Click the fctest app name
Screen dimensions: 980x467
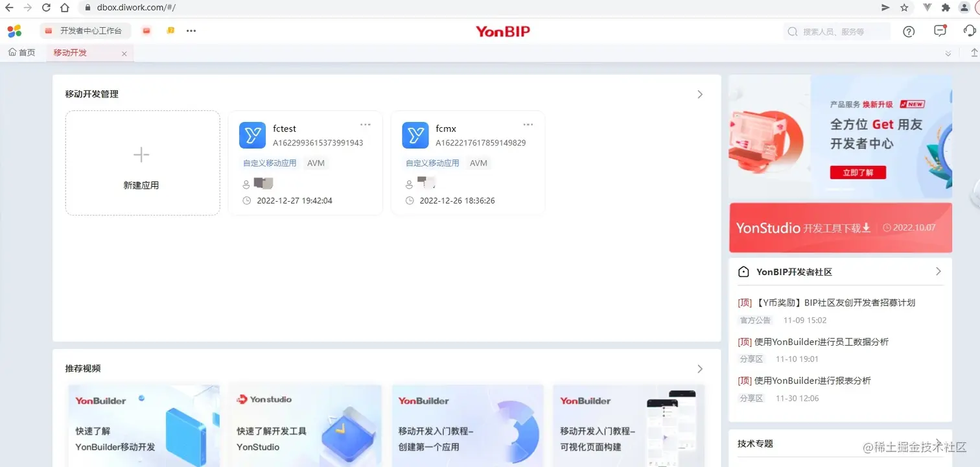pyautogui.click(x=285, y=128)
